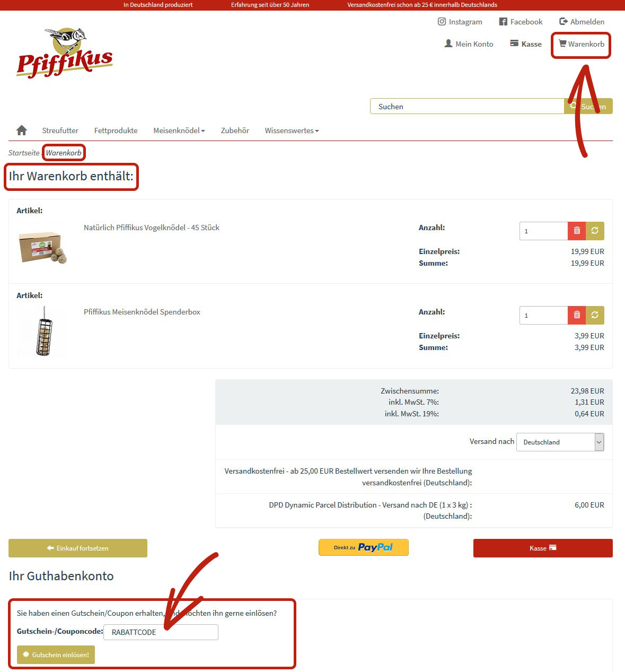This screenshot has height=672, width=625.
Task: Remove the Meisenknödel Spenderbox from cart
Action: click(577, 315)
